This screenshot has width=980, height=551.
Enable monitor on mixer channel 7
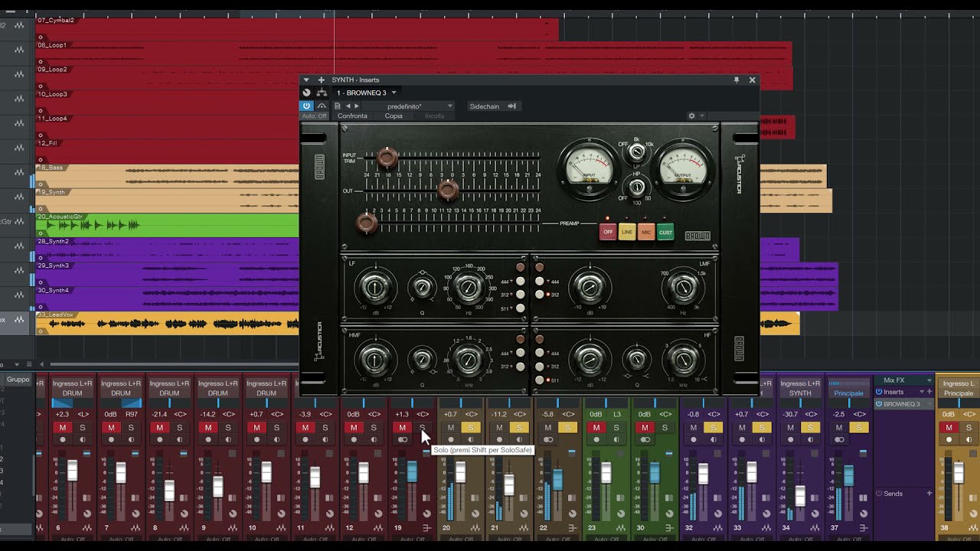130,440
